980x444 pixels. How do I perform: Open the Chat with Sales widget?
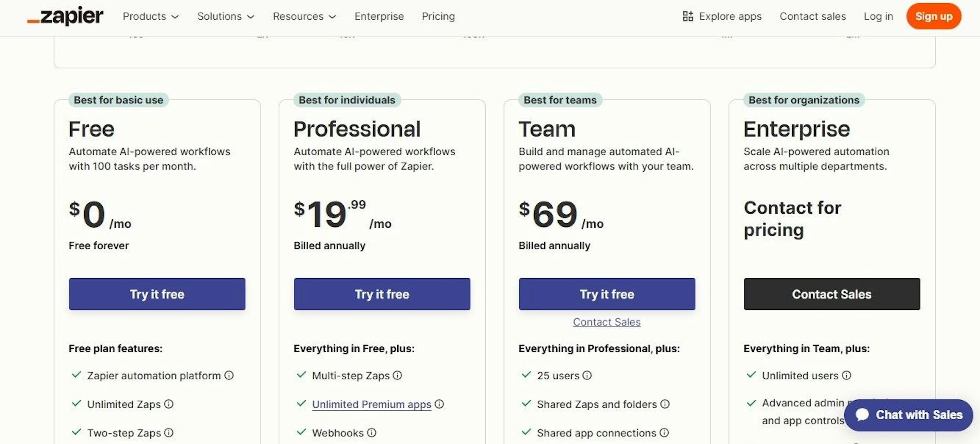pyautogui.click(x=909, y=415)
